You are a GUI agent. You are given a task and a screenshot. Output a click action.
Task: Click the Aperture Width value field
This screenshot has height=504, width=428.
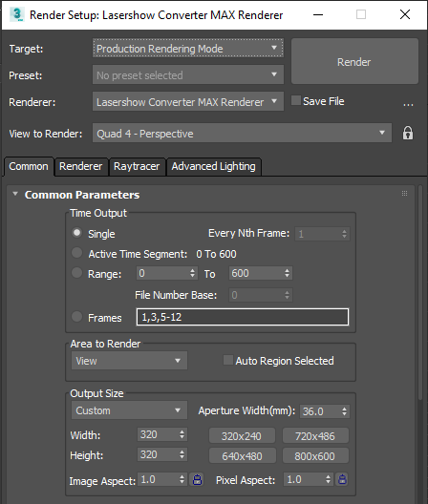click(320, 411)
